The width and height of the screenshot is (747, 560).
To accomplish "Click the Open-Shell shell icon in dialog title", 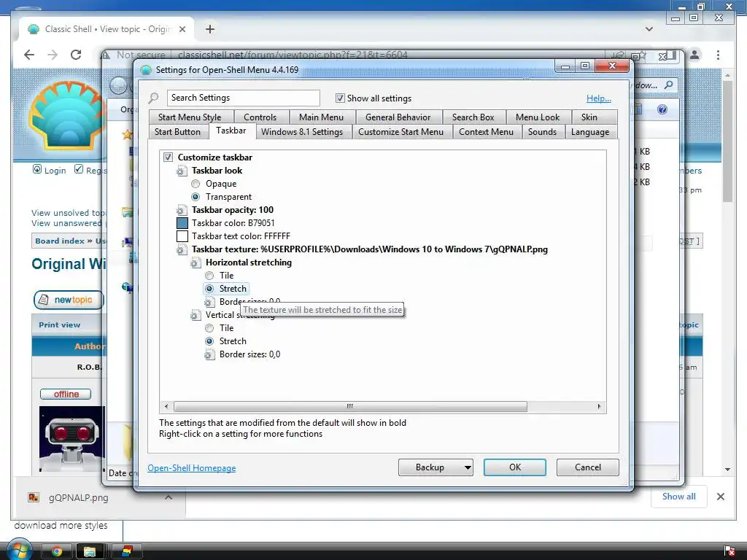I will click(x=146, y=70).
